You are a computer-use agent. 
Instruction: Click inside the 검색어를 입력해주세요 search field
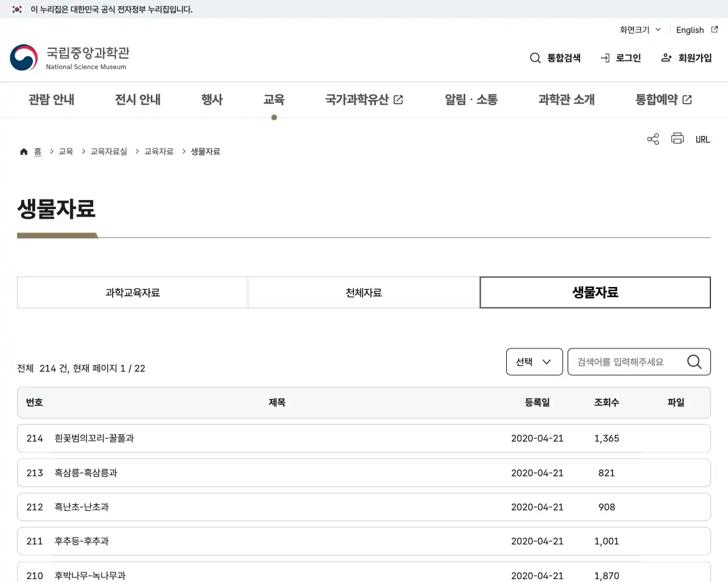(626, 361)
